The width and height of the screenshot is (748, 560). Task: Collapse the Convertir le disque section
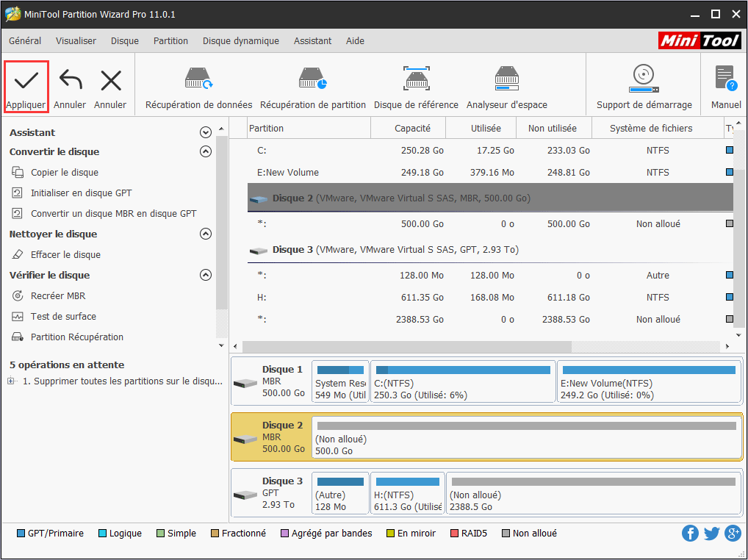coord(206,151)
